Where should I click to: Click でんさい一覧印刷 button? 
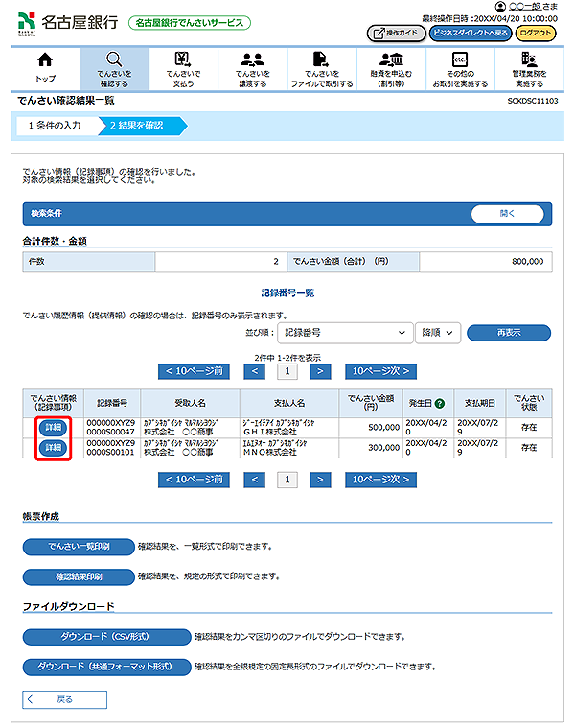(x=79, y=546)
